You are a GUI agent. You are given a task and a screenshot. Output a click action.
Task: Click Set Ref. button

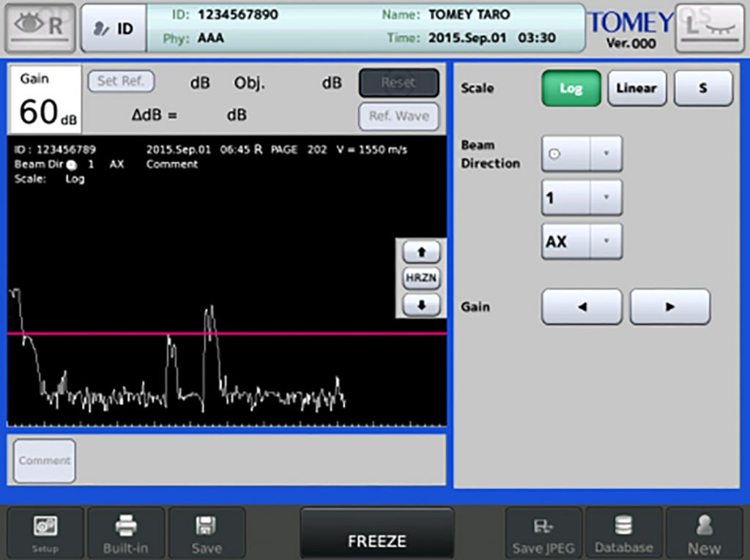pyautogui.click(x=121, y=81)
